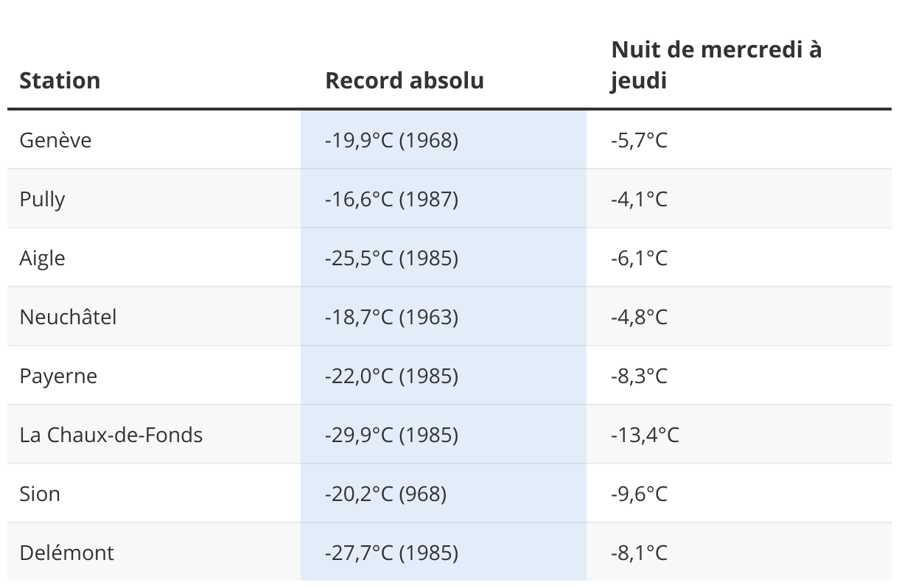Select the -9,6°C temperature for Sion
Viewport: 899px width, 588px height.
tap(639, 494)
